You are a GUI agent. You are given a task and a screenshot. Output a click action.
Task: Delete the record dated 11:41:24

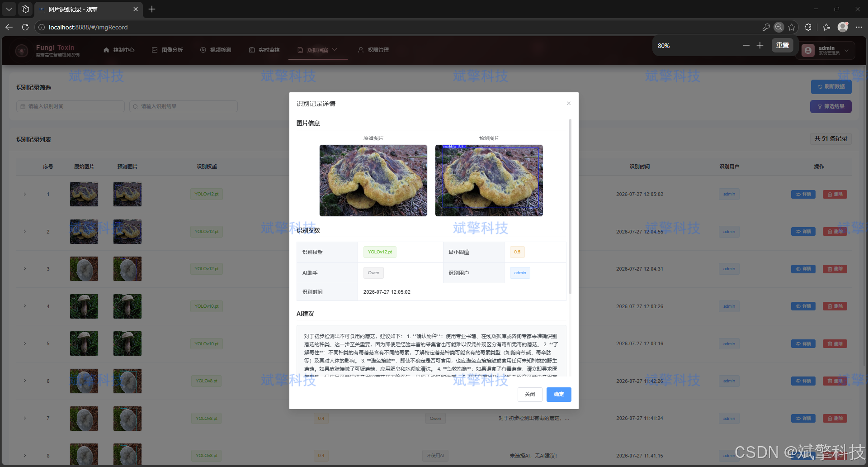click(835, 418)
